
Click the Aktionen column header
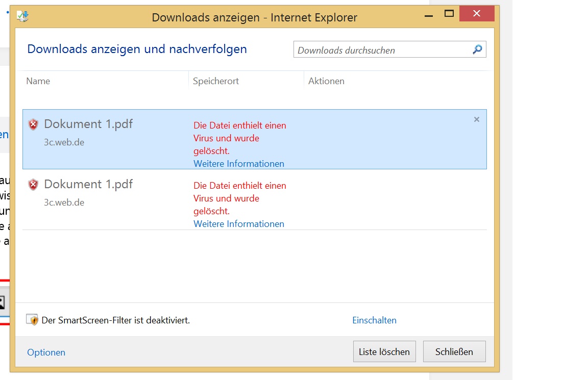point(326,81)
